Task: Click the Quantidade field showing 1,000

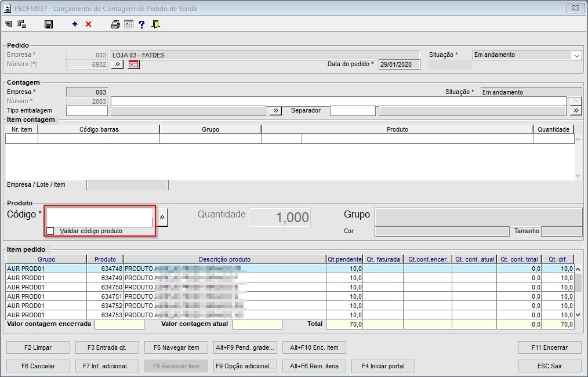Action: [280, 217]
